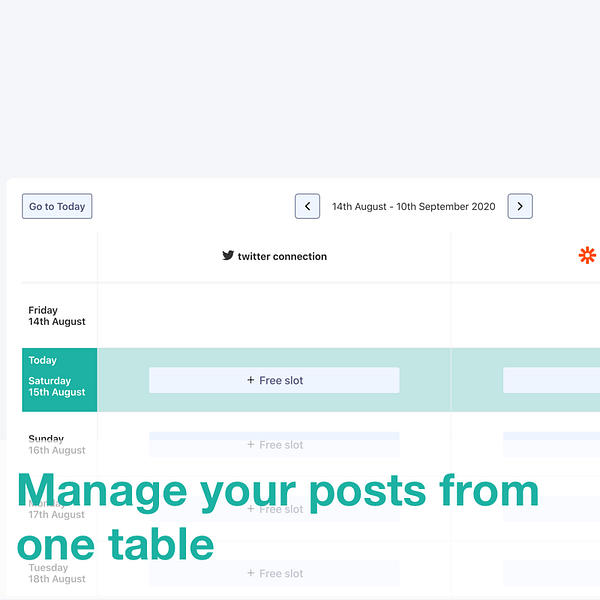Click the plus icon in Saturday's free slot
The image size is (600, 600).
(x=251, y=380)
